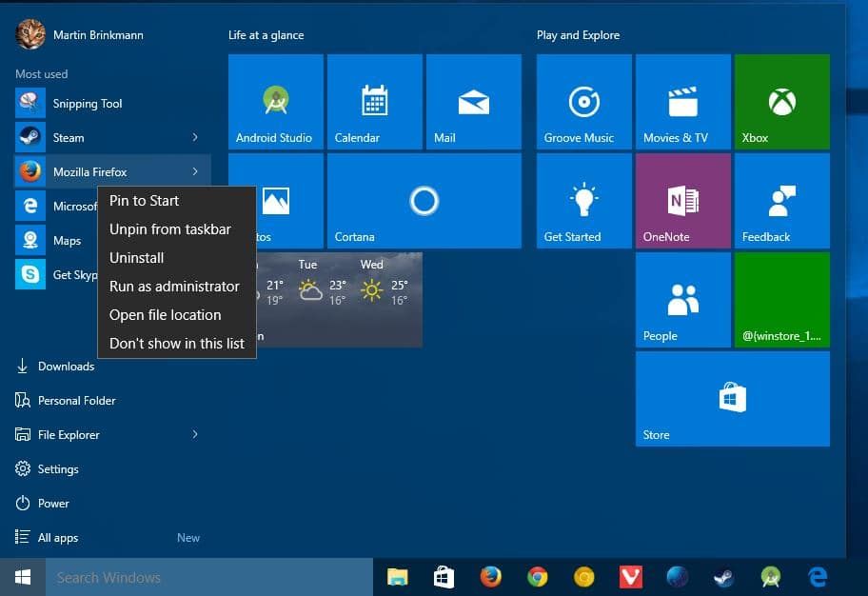
Task: Click the Windows Start button on taskbar
Action: [x=23, y=577]
